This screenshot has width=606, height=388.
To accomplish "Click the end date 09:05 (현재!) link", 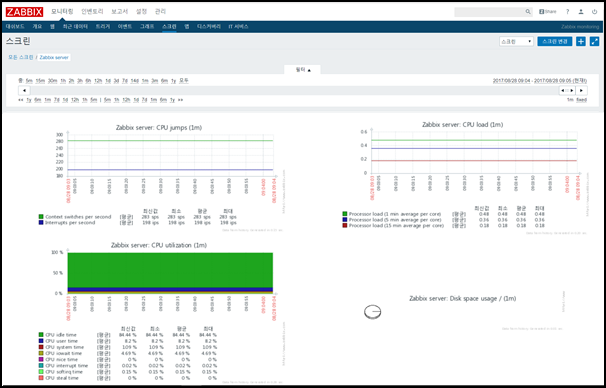I will [560, 81].
